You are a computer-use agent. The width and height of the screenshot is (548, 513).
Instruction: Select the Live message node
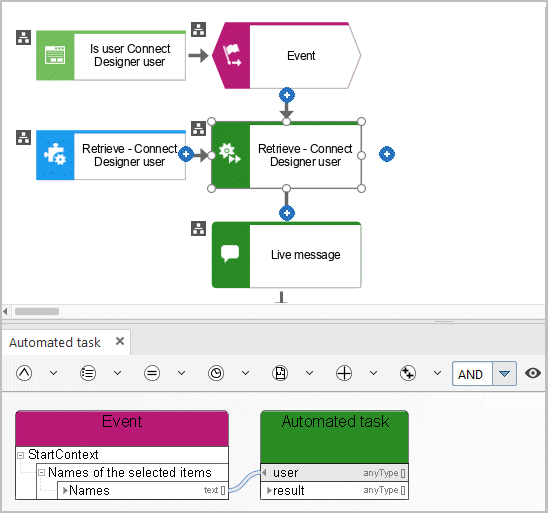point(287,255)
